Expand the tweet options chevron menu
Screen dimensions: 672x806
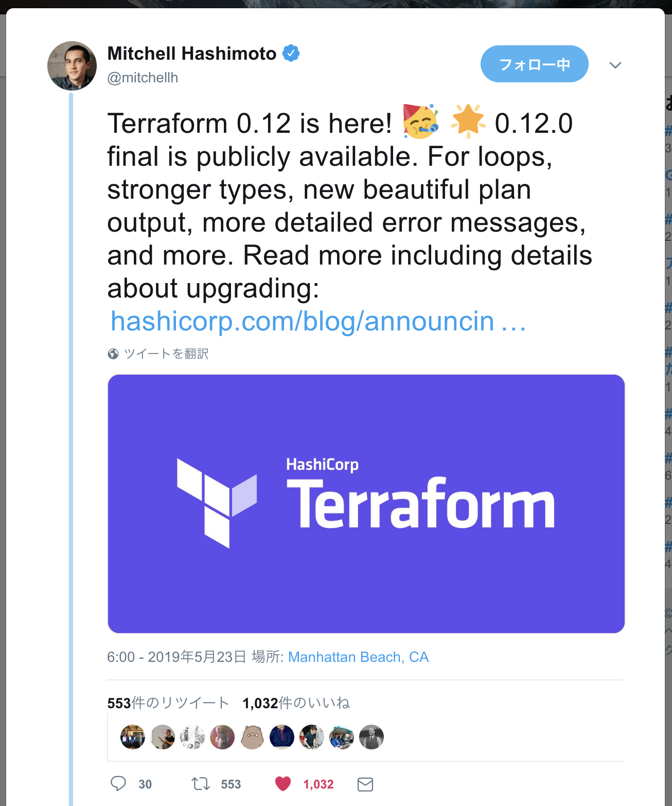(x=615, y=65)
